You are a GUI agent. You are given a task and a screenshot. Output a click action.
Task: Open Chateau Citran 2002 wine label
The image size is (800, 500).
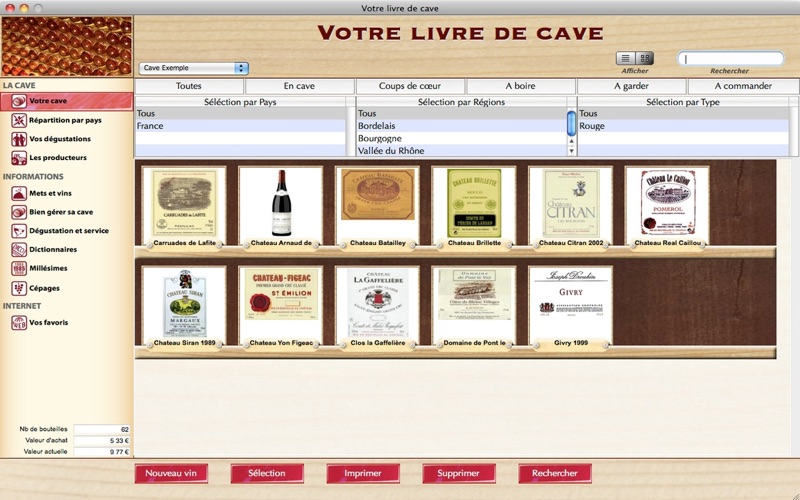(x=571, y=204)
